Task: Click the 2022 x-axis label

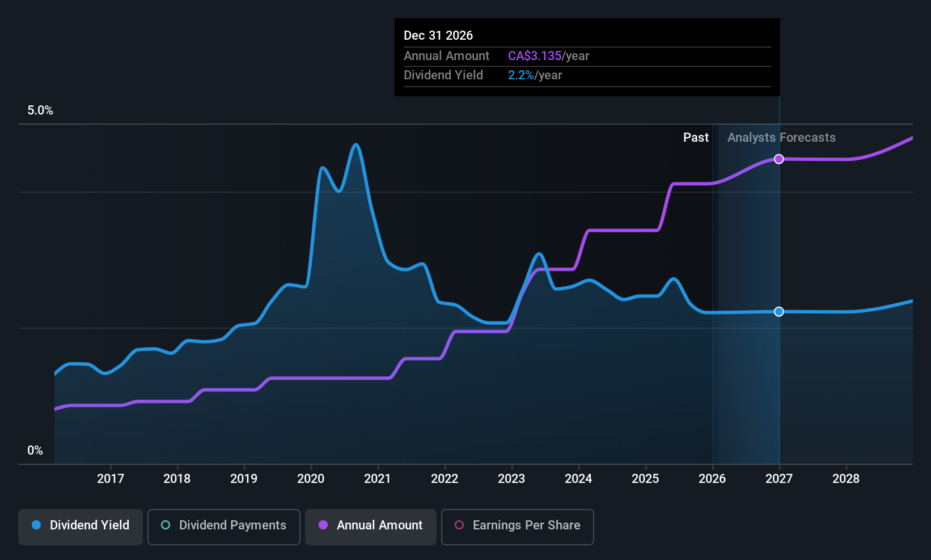Action: (445, 478)
